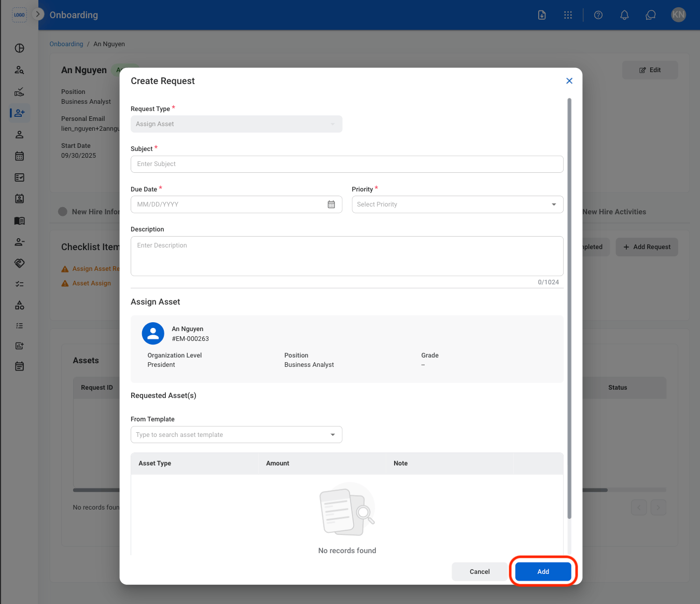Open the calendar grid sidebar icon
The height and width of the screenshot is (604, 700).
pos(19,156)
